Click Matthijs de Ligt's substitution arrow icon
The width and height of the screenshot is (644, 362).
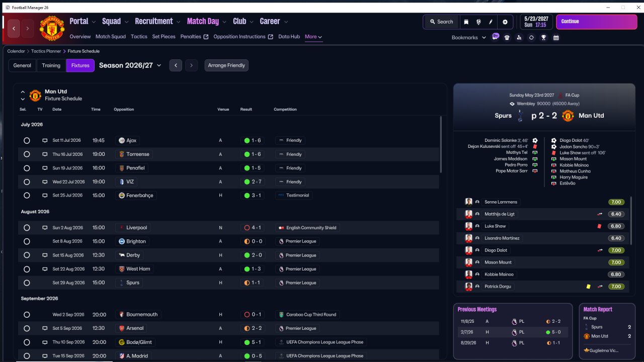pos(600,214)
